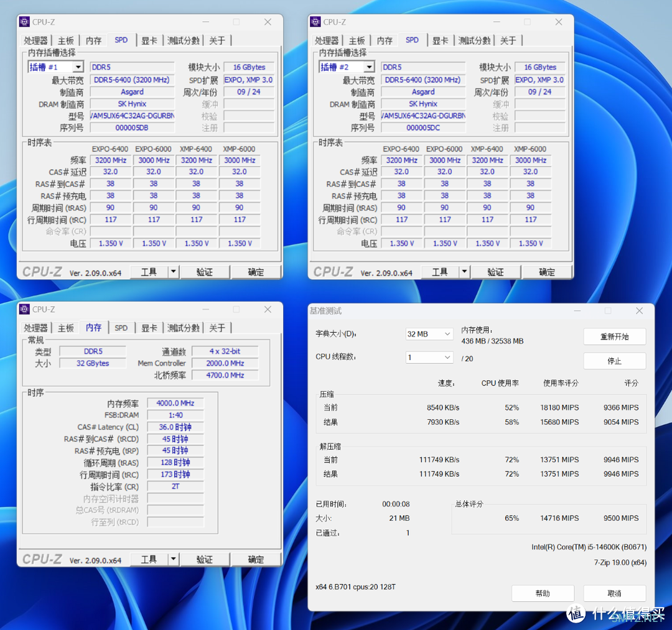The width and height of the screenshot is (672, 630).
Task: Click CPU-Z app icon in slot #1 window title
Action: tap(25, 22)
